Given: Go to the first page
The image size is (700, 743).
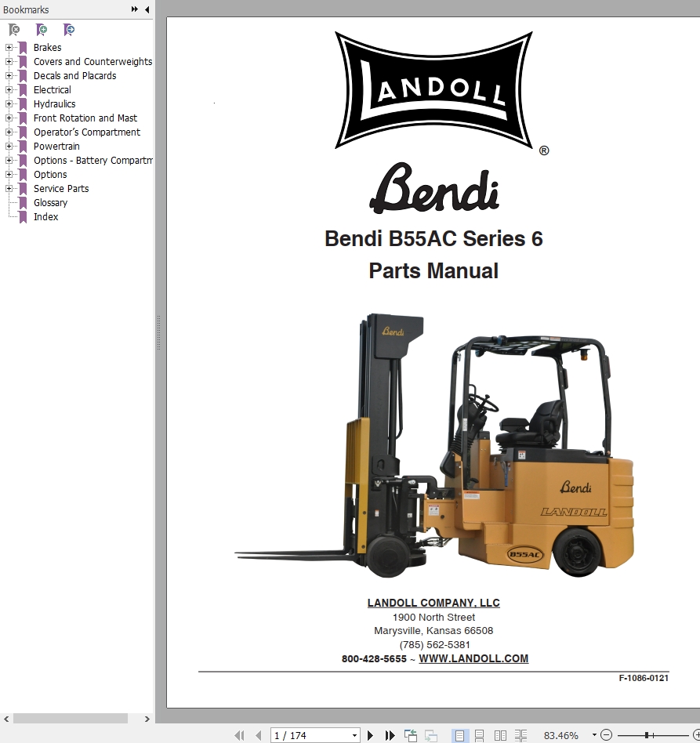Looking at the screenshot, I should click(239, 735).
